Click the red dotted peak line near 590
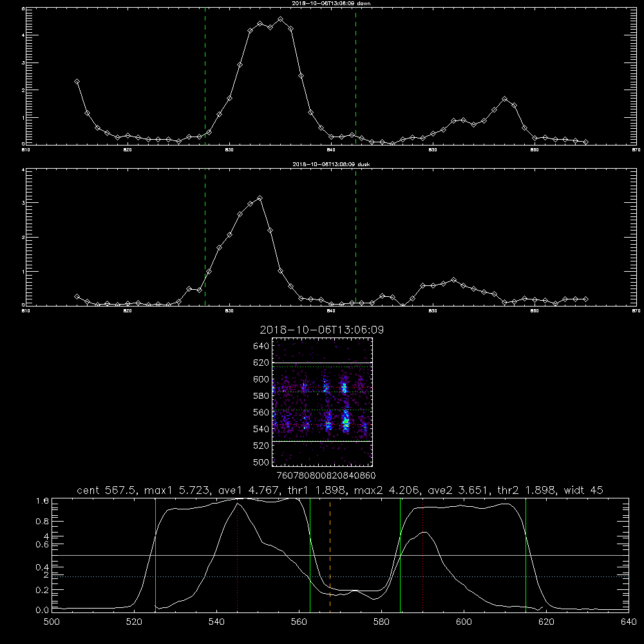Screen dimensions: 644x644 422,554
